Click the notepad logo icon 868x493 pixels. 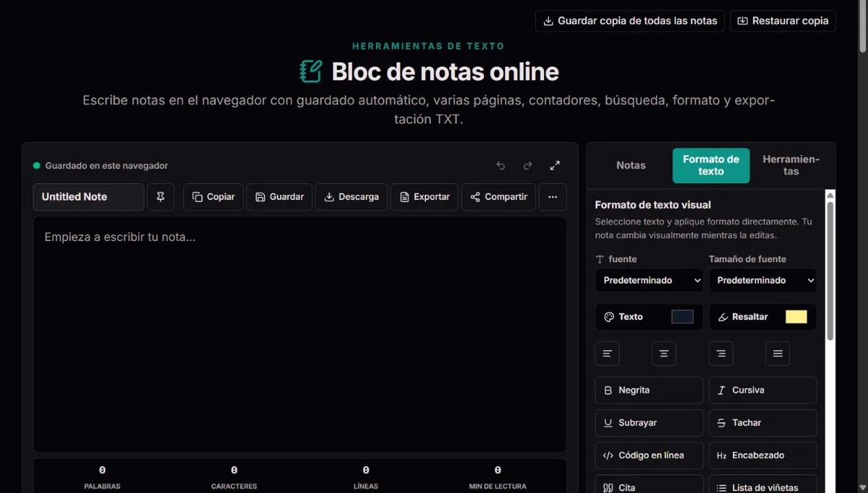[x=310, y=72]
